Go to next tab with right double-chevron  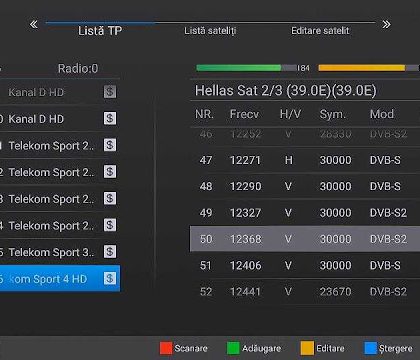386,24
